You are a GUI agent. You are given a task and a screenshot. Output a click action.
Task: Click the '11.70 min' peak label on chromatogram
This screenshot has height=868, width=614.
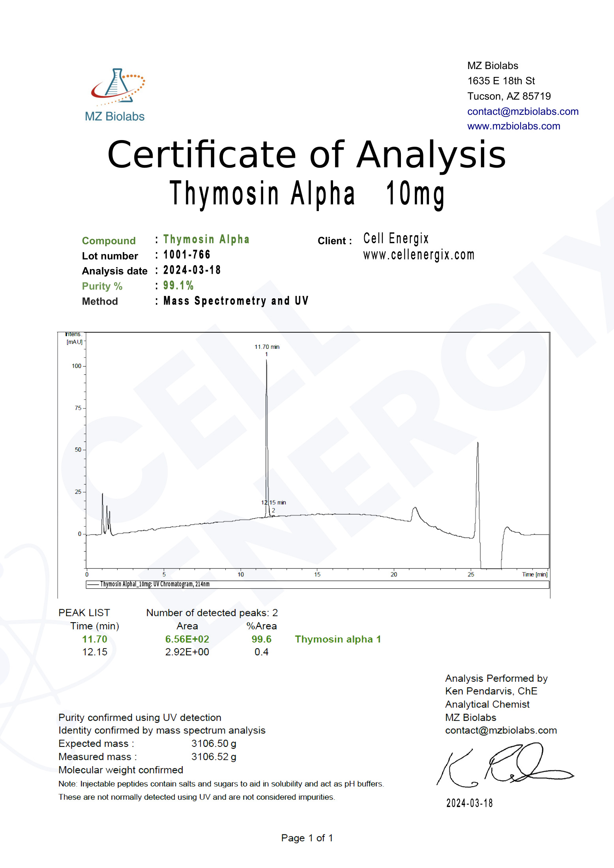(267, 347)
